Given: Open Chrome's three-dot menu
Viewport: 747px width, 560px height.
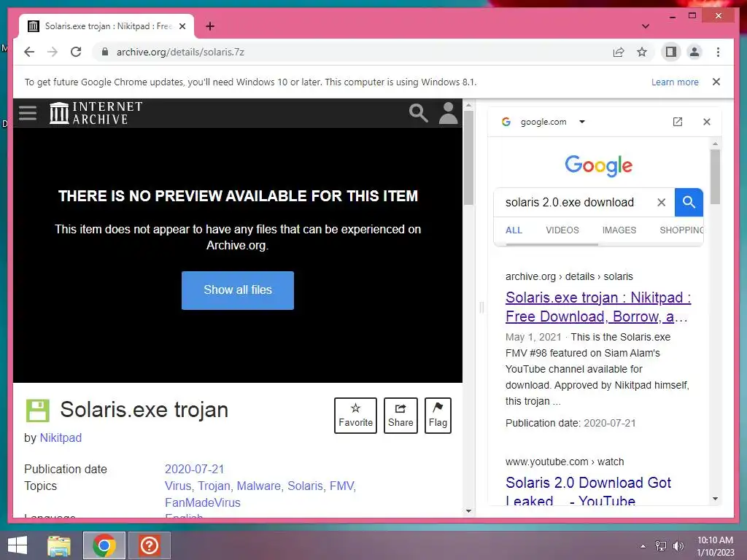Looking at the screenshot, I should coord(718,52).
